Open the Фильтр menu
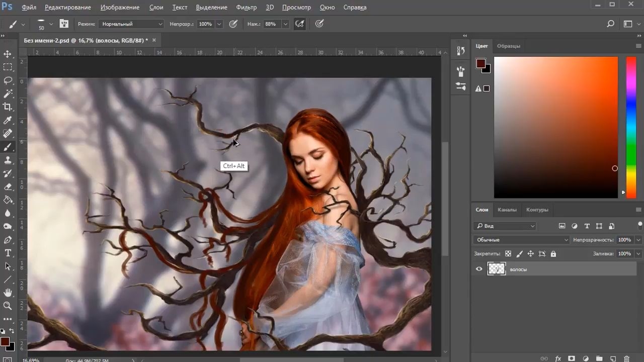 247,8
